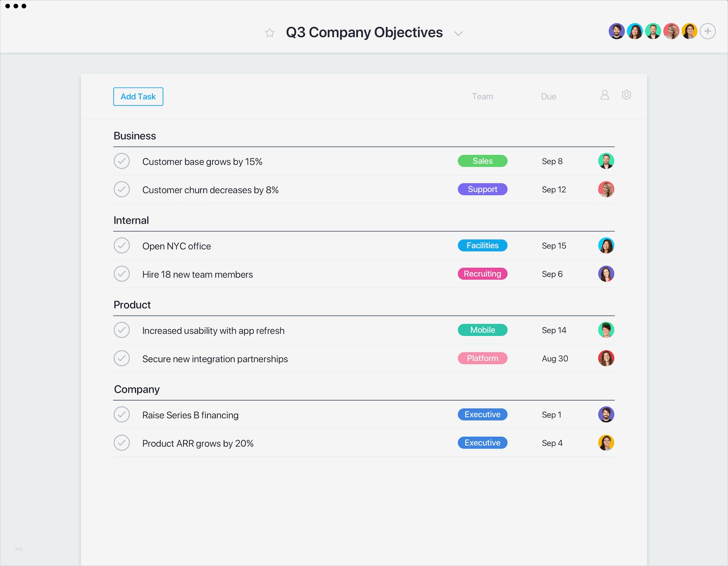The width and height of the screenshot is (728, 566).
Task: Select the Product section heading
Action: 132,305
